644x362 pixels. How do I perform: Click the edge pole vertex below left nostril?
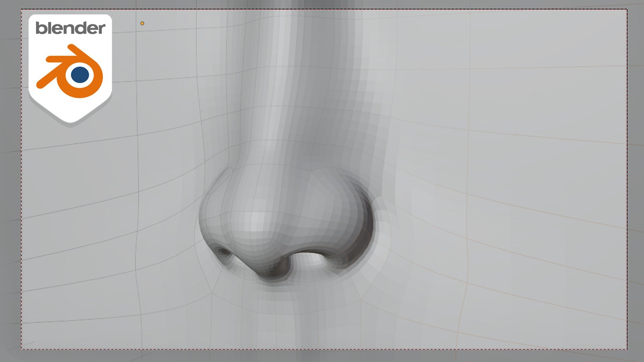pyautogui.click(x=212, y=293)
